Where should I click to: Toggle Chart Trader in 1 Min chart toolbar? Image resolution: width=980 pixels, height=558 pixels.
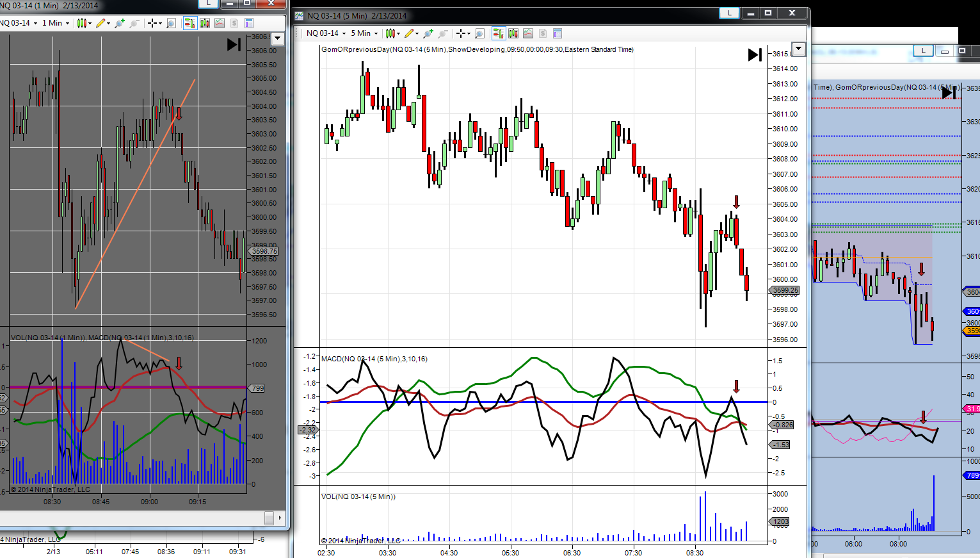(190, 23)
